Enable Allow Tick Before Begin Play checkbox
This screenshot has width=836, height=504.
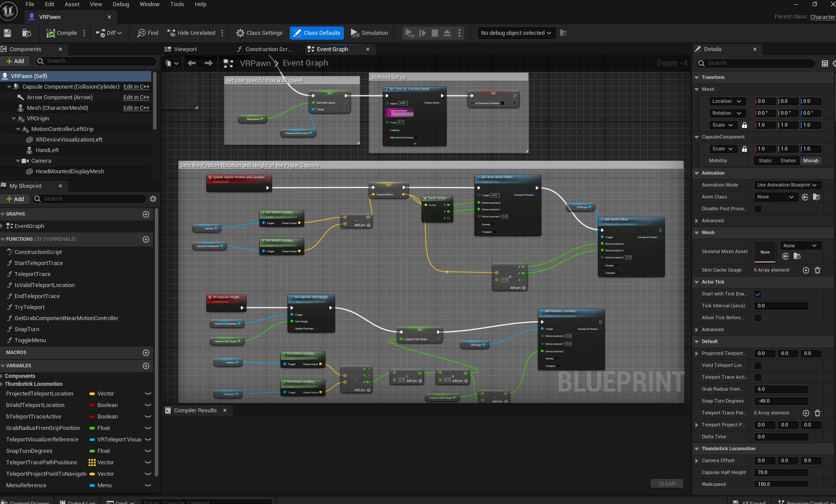(x=758, y=318)
